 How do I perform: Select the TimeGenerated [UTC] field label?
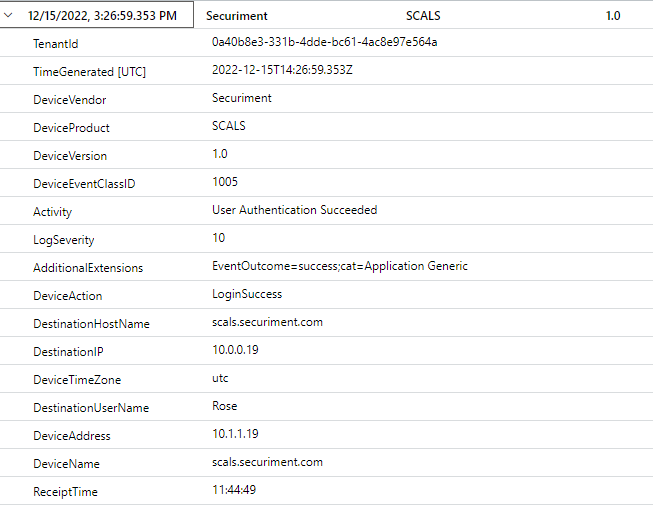coord(90,72)
